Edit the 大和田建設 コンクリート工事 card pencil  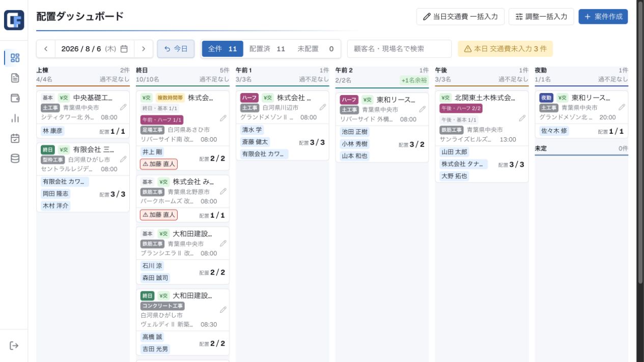223,310
